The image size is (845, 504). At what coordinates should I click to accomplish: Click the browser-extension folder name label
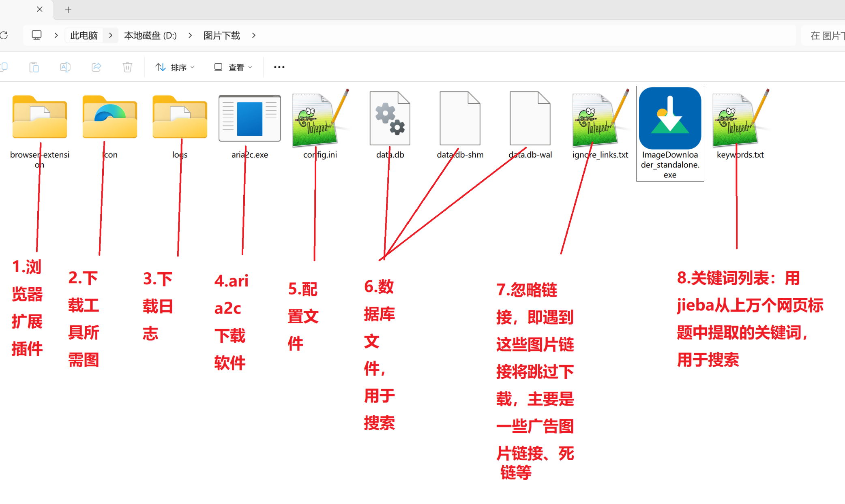tap(40, 160)
